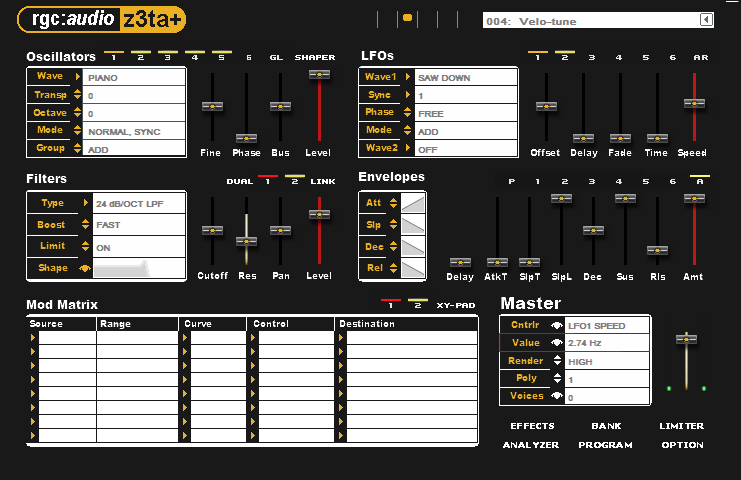Change the Master Render up/down arrows
The height and width of the screenshot is (480, 741).
pyautogui.click(x=557, y=360)
